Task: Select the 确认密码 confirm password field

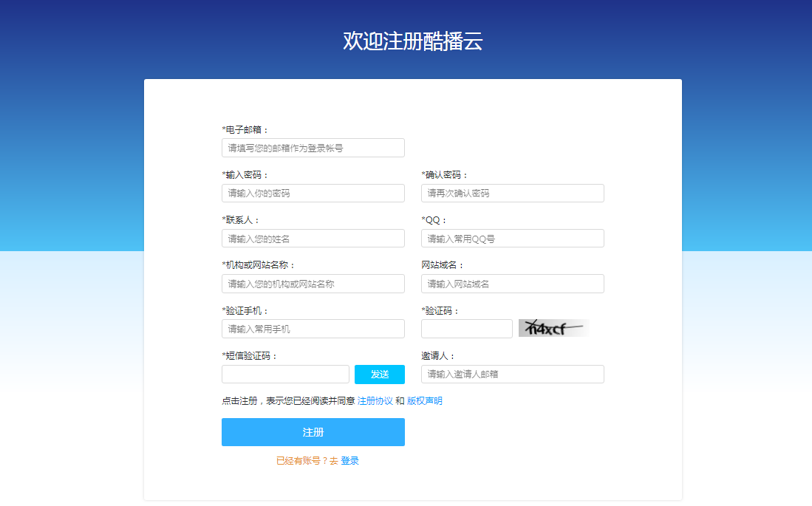Action: pos(512,194)
